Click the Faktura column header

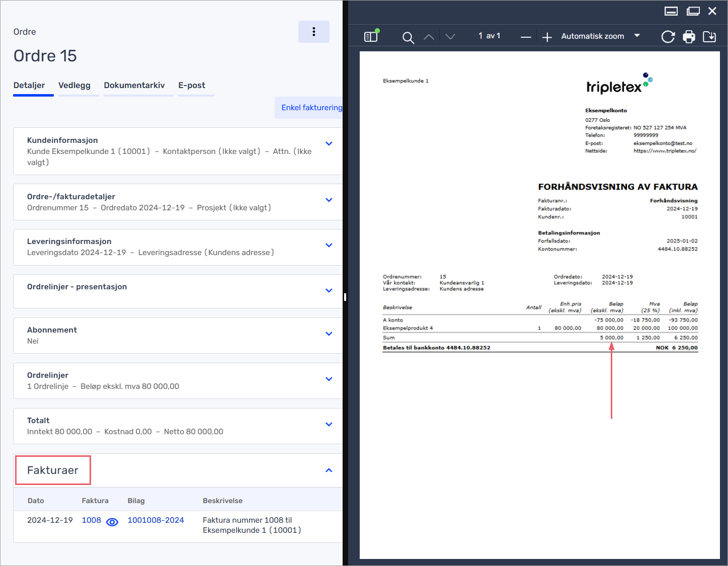click(x=95, y=501)
